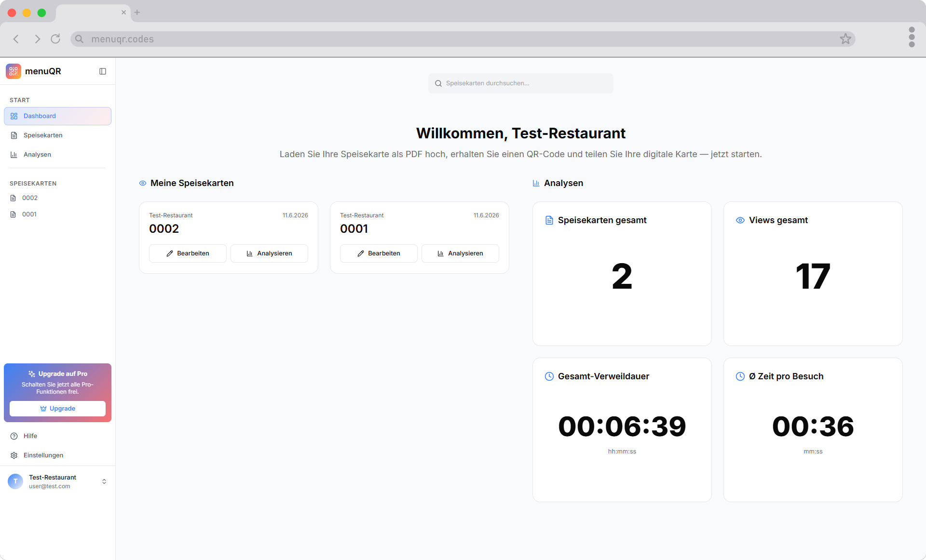Click the Dashboard grid icon in sidebar

14,116
